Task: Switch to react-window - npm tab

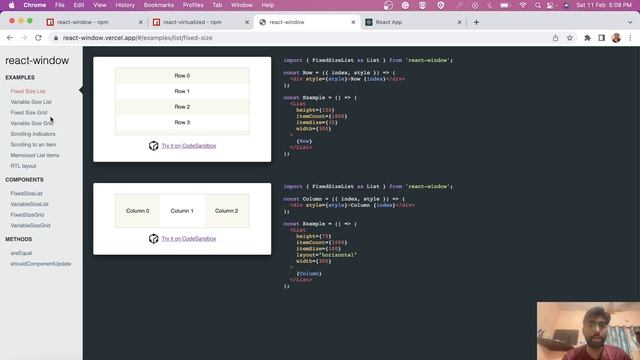Action: pyautogui.click(x=94, y=22)
